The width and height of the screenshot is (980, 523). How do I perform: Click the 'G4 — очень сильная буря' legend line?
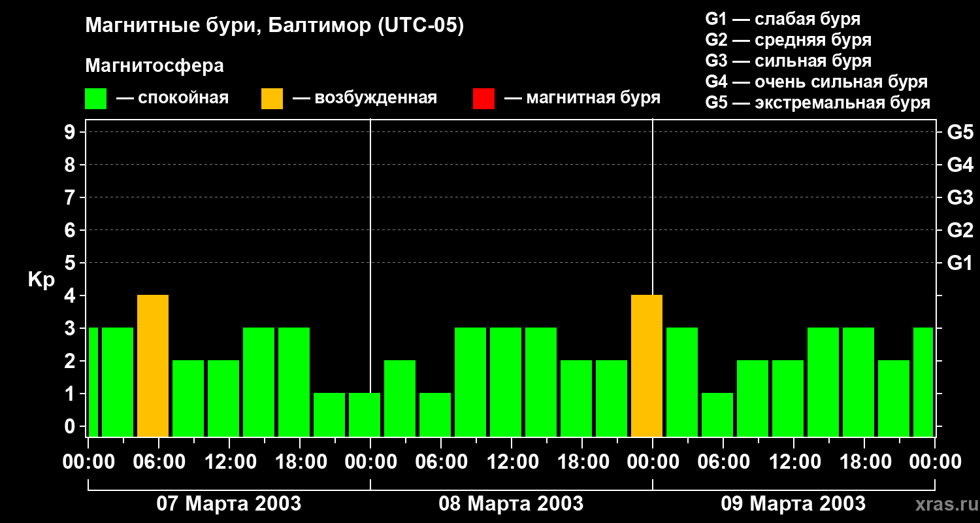(x=816, y=82)
